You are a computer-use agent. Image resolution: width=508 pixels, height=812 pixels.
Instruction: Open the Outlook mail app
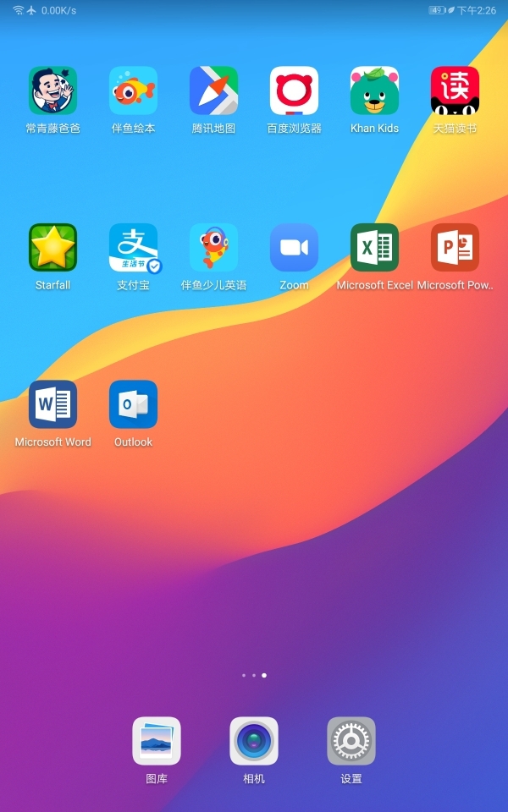tap(133, 403)
